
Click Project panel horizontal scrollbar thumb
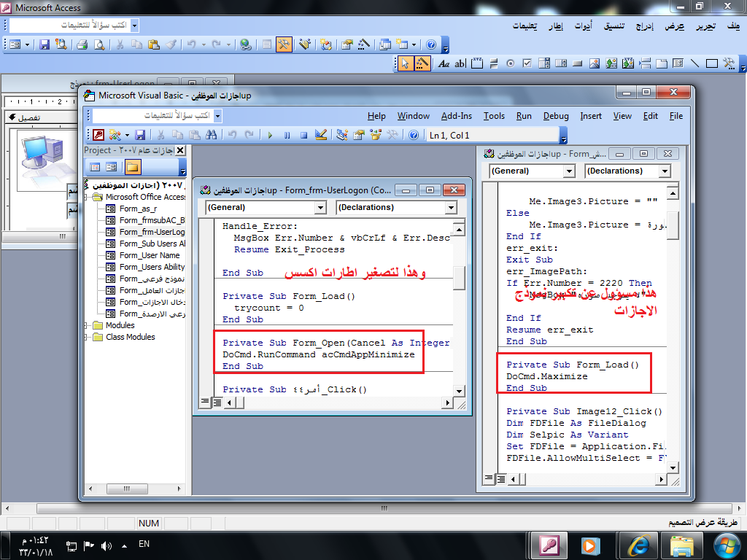coord(126,489)
